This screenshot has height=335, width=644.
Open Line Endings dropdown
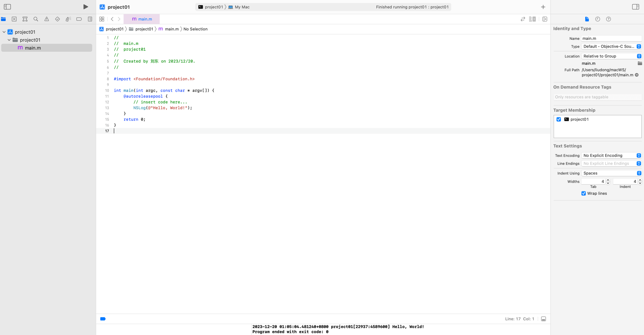[611, 163]
